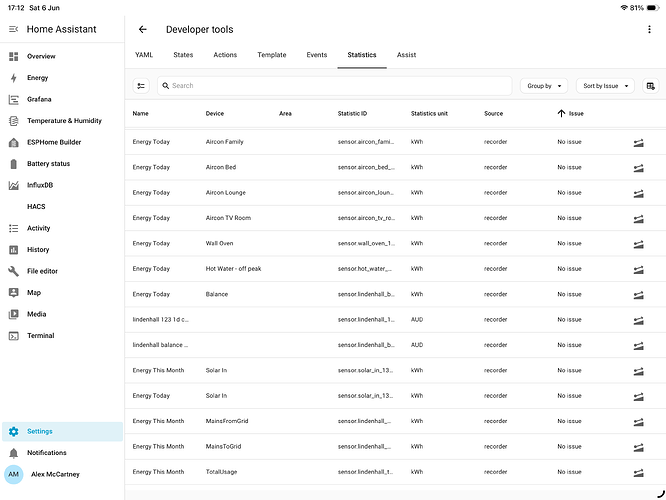The height and width of the screenshot is (500, 666).
Task: Adjust sum for Aircon TV Room row
Action: pos(638,219)
